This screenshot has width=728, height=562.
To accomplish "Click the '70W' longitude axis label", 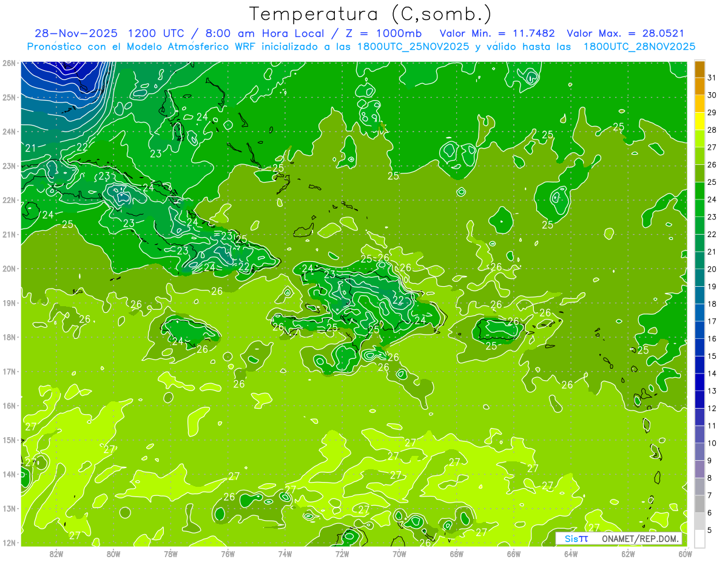I will point(399,554).
